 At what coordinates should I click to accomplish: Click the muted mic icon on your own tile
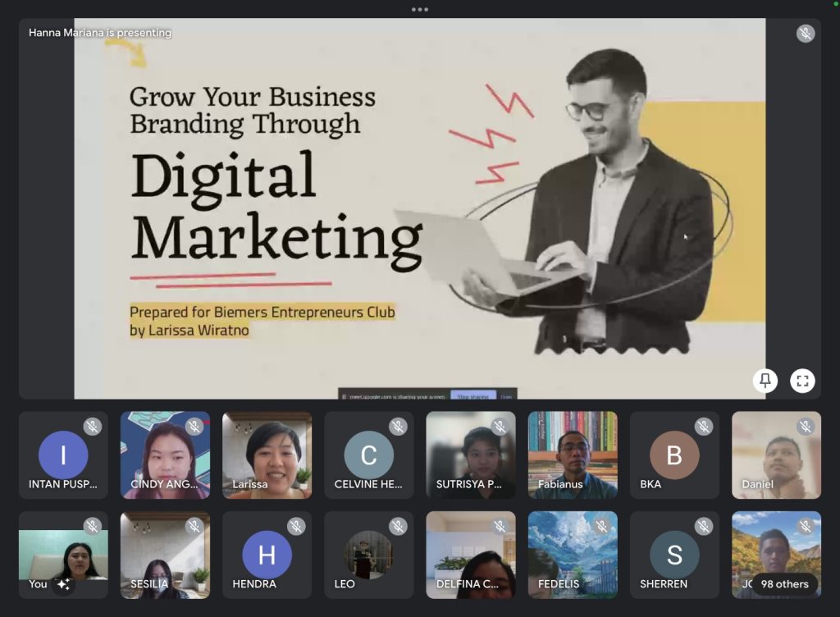92,527
